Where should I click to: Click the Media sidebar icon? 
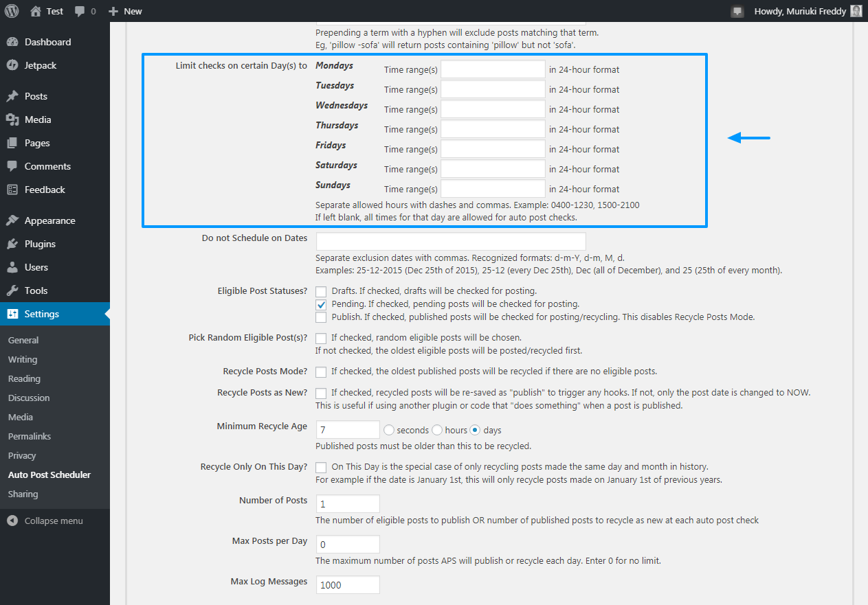12,119
